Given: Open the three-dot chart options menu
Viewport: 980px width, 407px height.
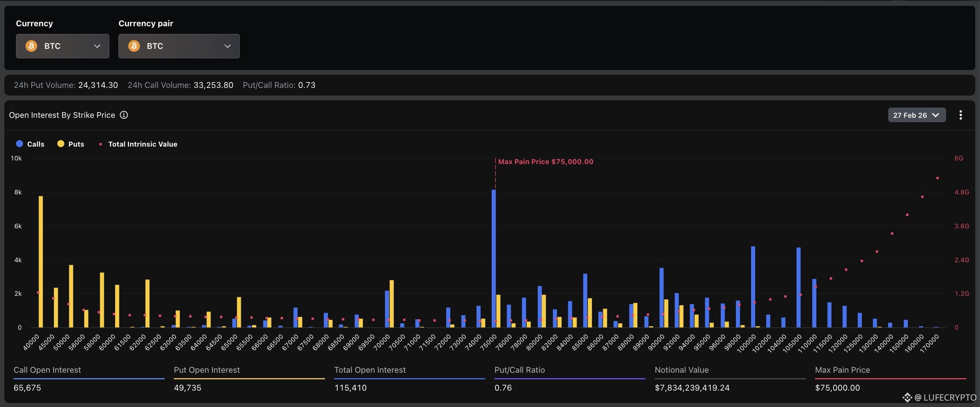Looking at the screenshot, I should [960, 115].
